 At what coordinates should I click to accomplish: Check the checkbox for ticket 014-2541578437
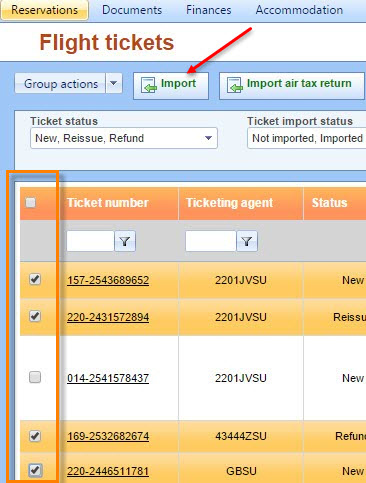pos(35,377)
